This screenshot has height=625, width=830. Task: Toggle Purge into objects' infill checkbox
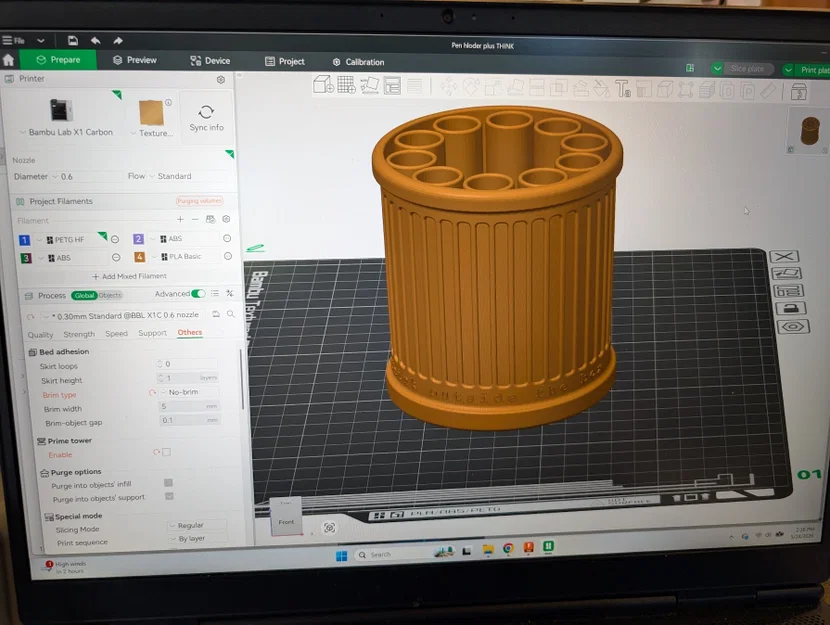(168, 483)
